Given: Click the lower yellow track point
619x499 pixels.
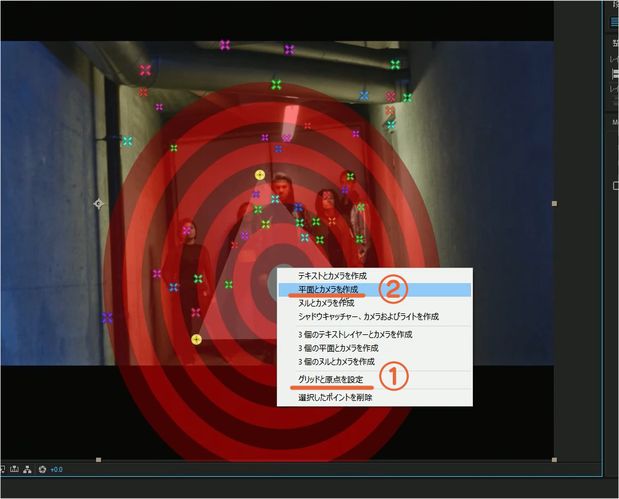Looking at the screenshot, I should click(196, 340).
